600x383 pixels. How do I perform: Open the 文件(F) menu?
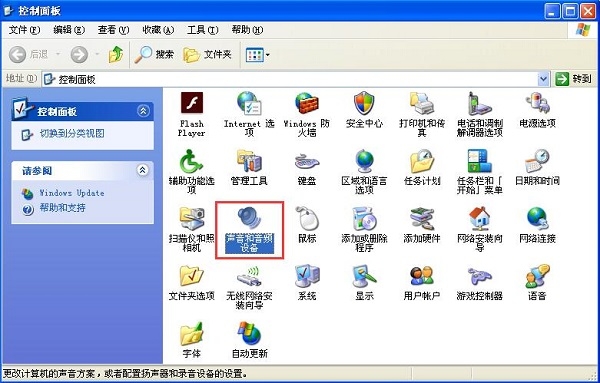coord(24,30)
